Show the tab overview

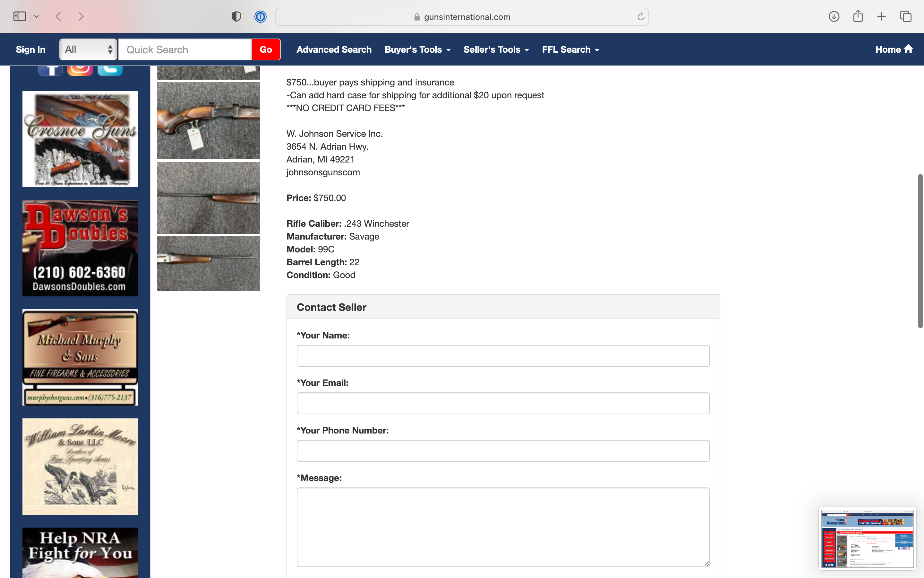click(x=906, y=16)
